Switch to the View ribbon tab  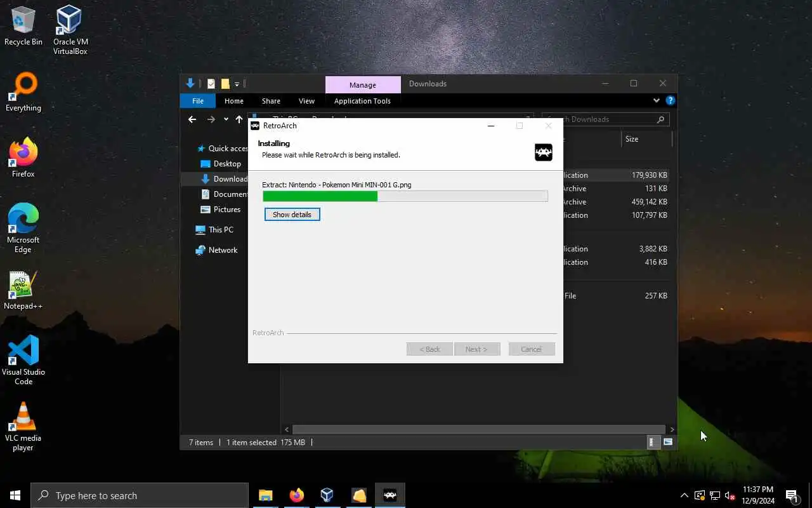click(306, 101)
